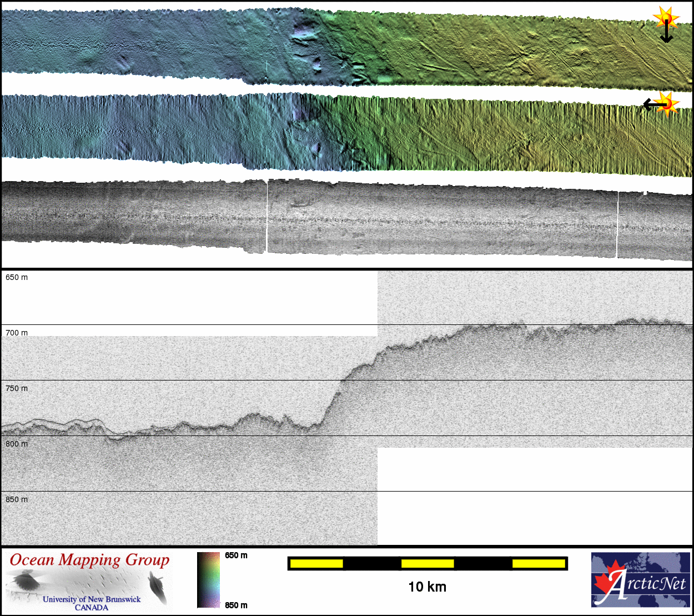Click the sun icon with left-pointing arrow
Screen dimensions: 694x616
(661, 104)
